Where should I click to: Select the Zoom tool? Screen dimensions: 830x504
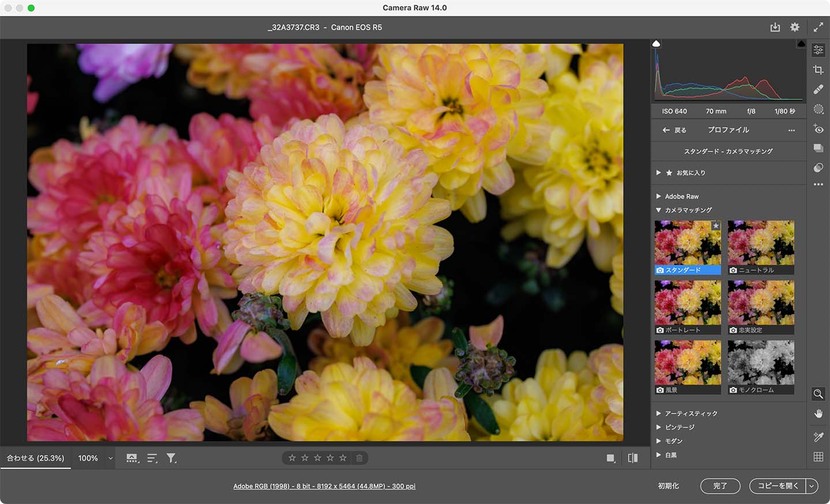pos(818,394)
